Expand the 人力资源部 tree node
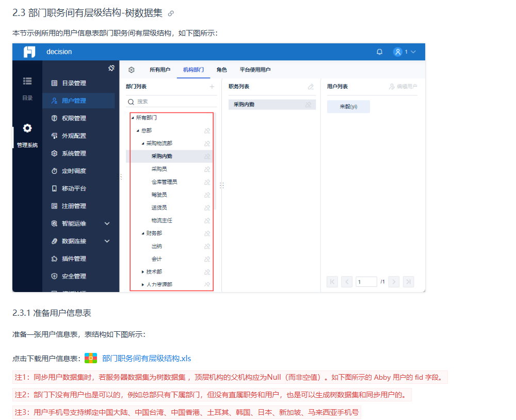Viewport: 516px width, 420px height. pyautogui.click(x=143, y=285)
